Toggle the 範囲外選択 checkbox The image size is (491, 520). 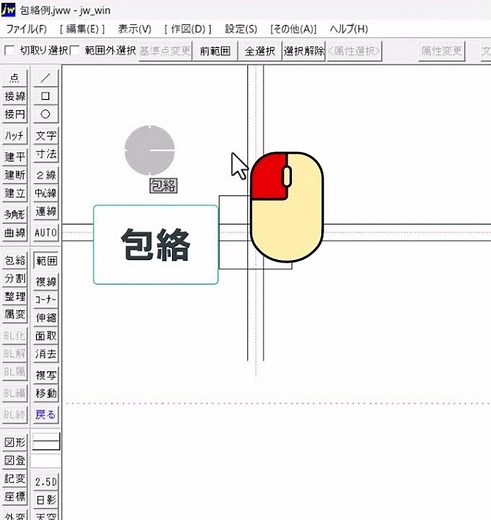tap(75, 51)
